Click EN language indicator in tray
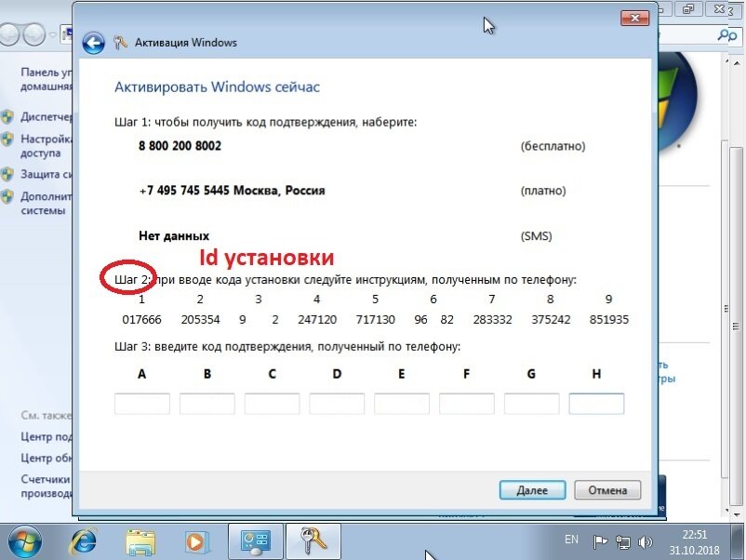 [x=571, y=540]
